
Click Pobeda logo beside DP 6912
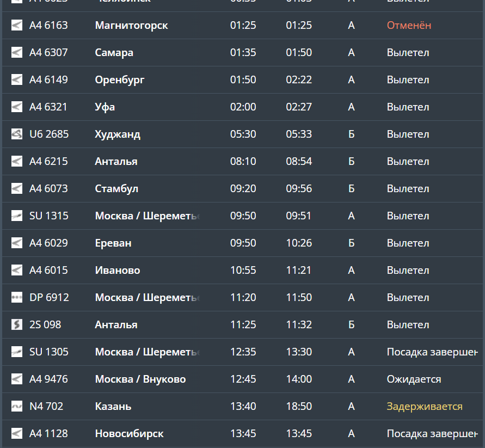coord(17,297)
